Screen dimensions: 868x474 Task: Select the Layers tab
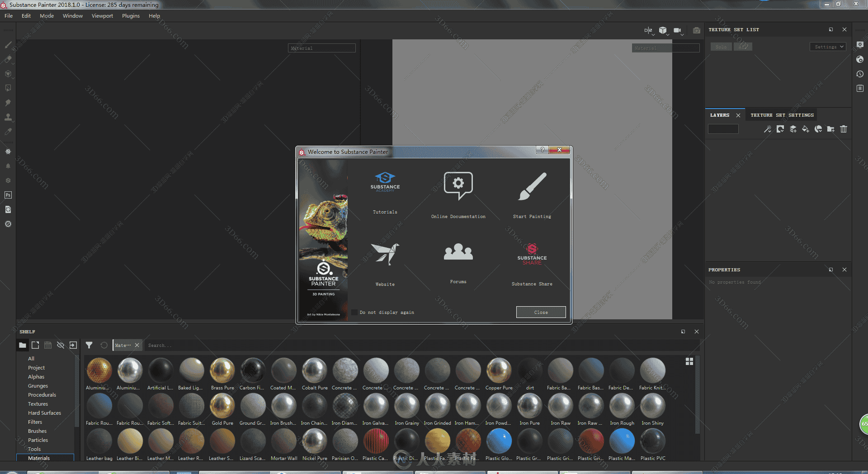coord(720,115)
